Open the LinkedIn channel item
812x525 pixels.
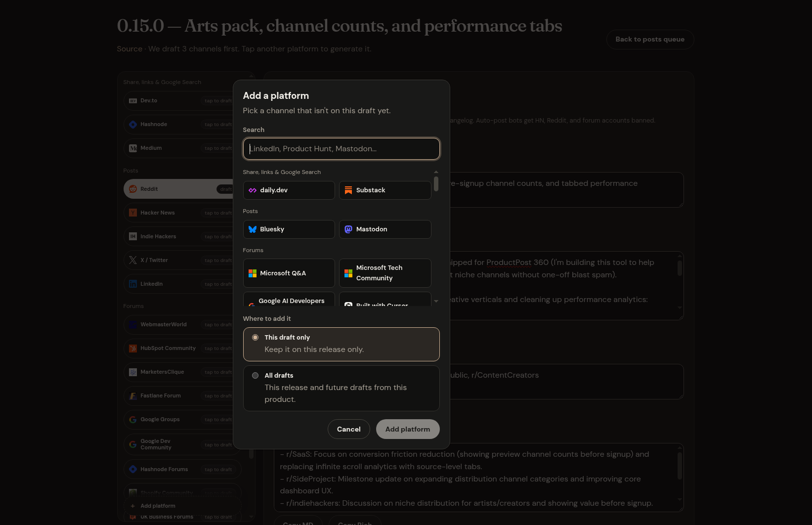(182, 284)
